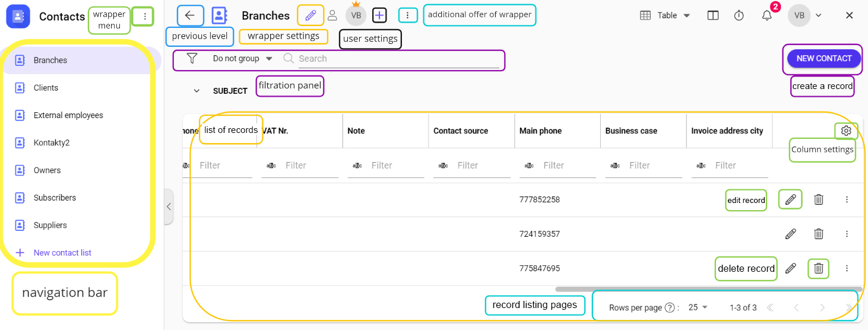
Task: Open more options for record 777852258
Action: click(847, 199)
